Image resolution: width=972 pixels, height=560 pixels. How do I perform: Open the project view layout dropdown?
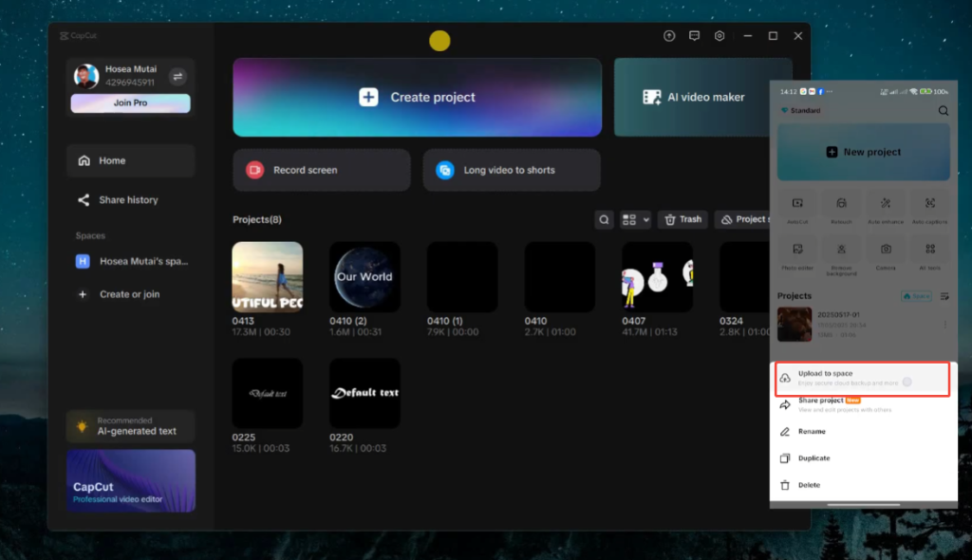(635, 219)
